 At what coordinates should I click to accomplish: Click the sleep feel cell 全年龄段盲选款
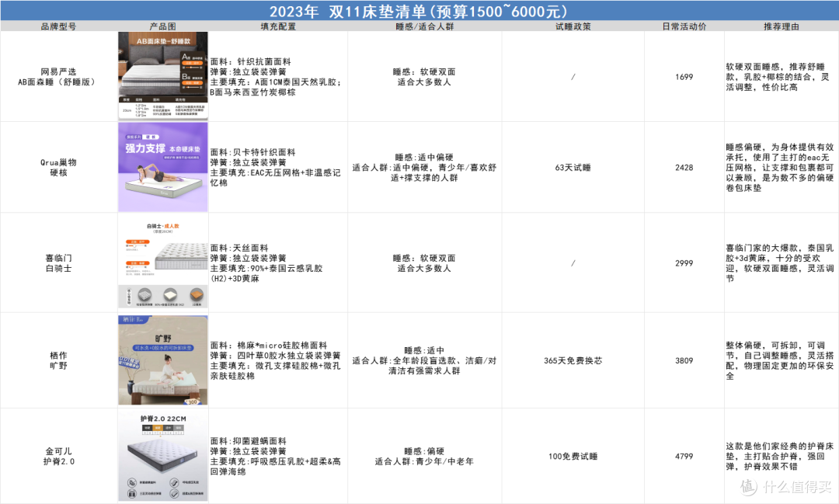pos(424,360)
